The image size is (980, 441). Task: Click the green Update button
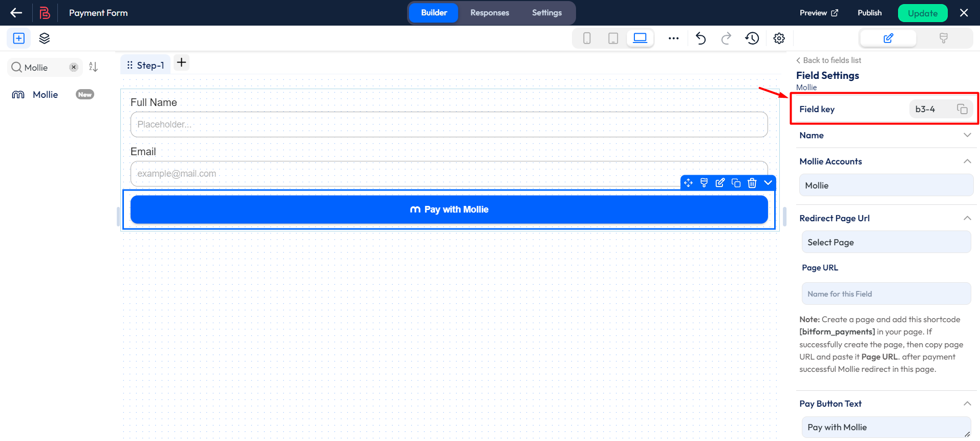pyautogui.click(x=922, y=13)
